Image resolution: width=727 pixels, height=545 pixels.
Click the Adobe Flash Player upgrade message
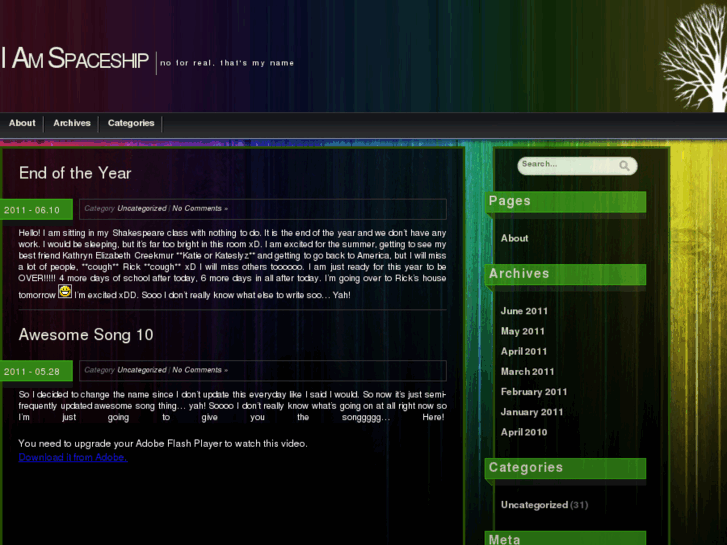click(163, 443)
